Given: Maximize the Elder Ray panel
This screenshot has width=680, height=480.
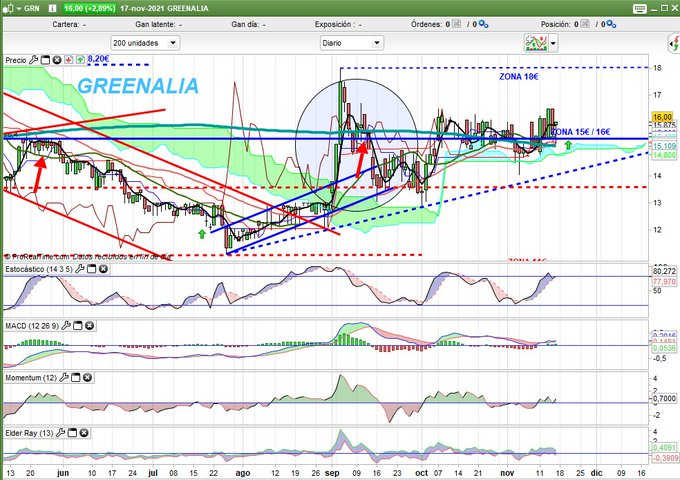Looking at the screenshot, I should pyautogui.click(x=72, y=432).
